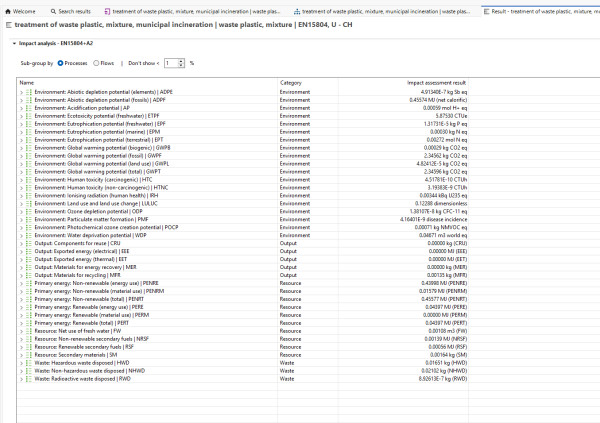Screen dimensions: 600x423
Task: Select the Processes sub-group radio button
Action: 61,62
